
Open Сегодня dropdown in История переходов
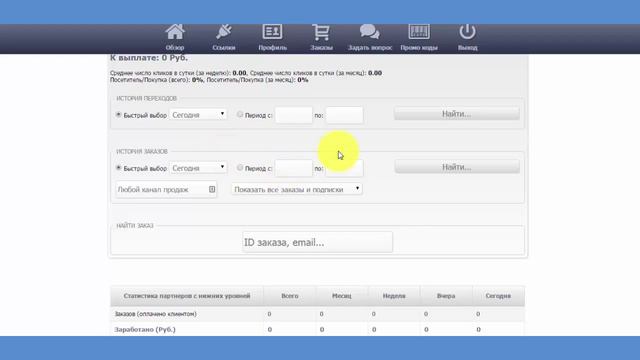click(x=198, y=115)
